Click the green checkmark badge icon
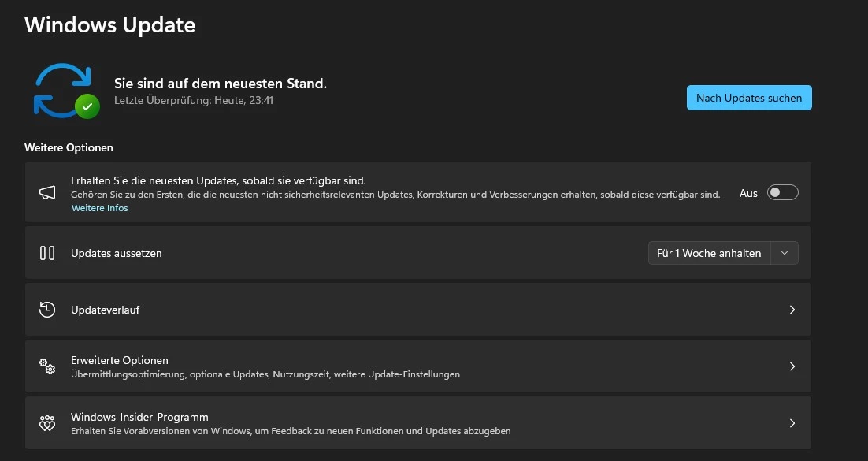868x461 pixels. pyautogui.click(x=87, y=106)
